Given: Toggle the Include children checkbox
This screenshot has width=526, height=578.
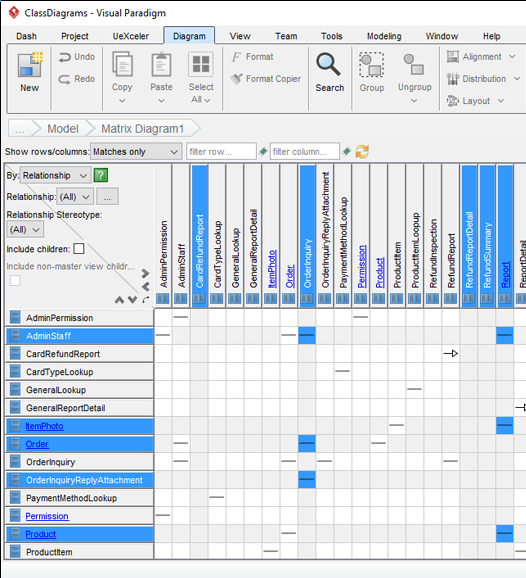Looking at the screenshot, I should pyautogui.click(x=79, y=249).
